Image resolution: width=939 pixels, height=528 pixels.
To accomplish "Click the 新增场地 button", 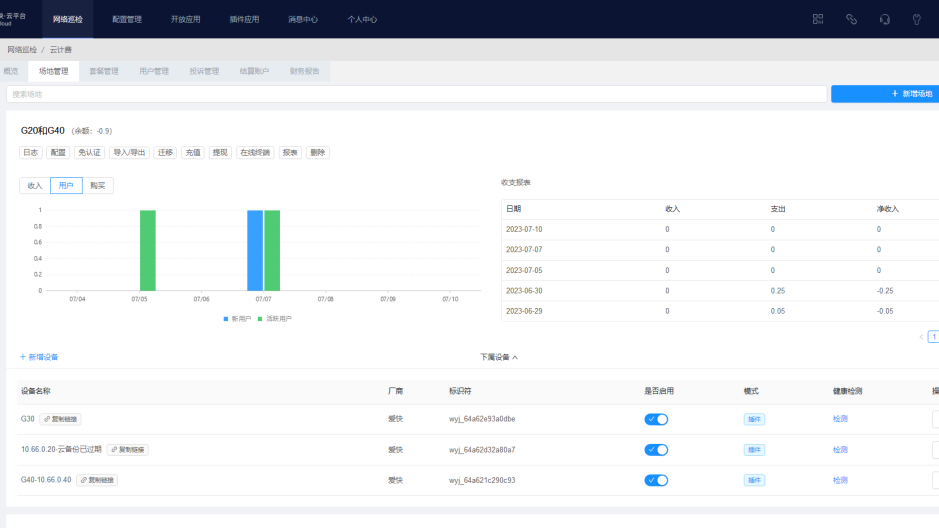I will pyautogui.click(x=885, y=94).
